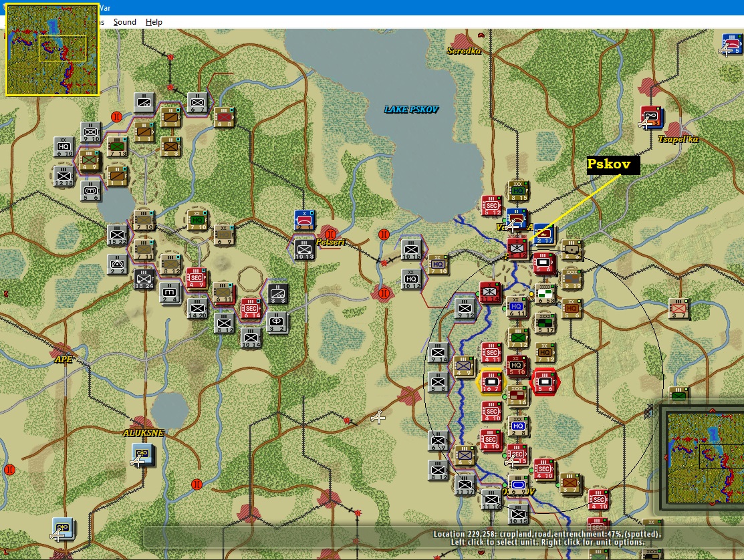The image size is (744, 560).
Task: Click the white airplane airfield marker
Action: [x=378, y=417]
